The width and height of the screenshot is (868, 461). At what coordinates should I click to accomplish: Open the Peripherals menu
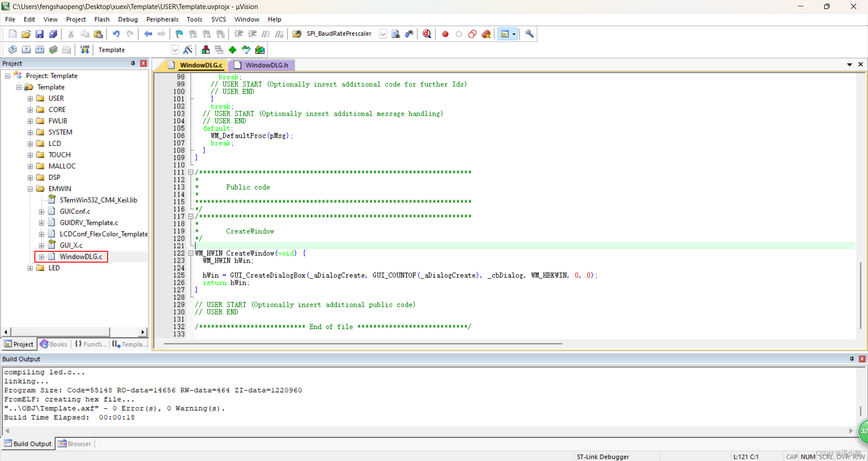(162, 19)
